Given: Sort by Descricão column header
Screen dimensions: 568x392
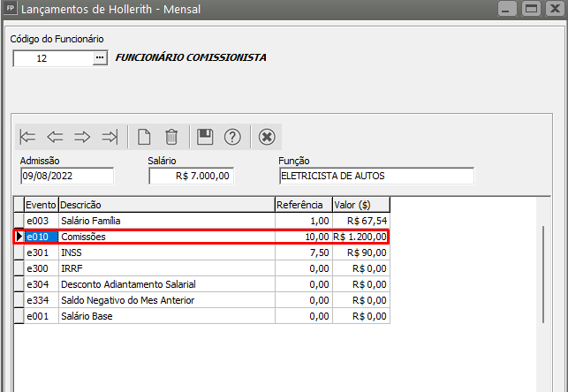Looking at the screenshot, I should point(166,204).
